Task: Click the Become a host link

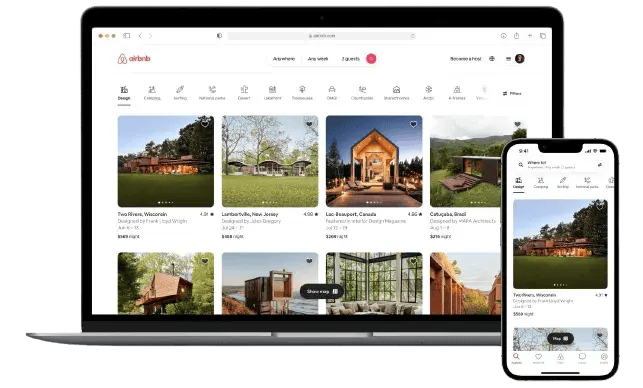Action: tap(465, 59)
